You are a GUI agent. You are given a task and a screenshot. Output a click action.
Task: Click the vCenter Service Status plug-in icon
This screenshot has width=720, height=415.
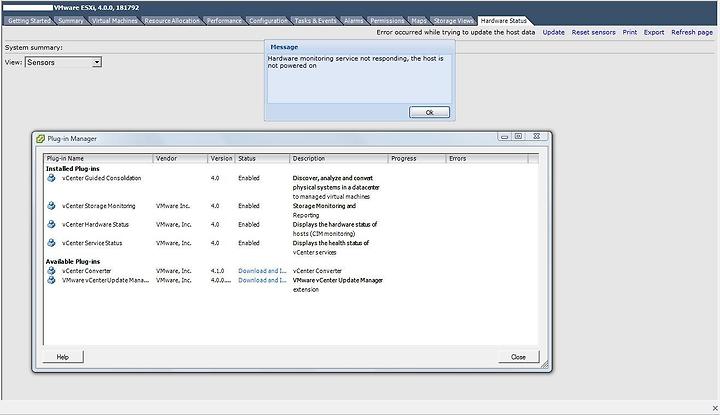tap(51, 243)
